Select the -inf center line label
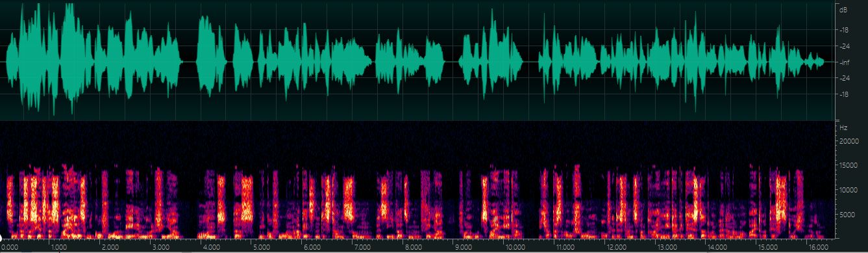868x253 pixels. 845,62
